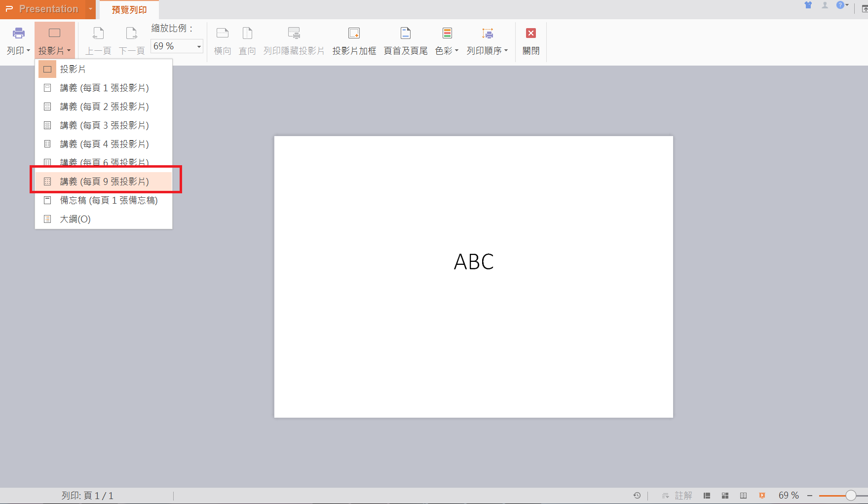Open the help question mark icon
Viewport: 868px width, 504px height.
[840, 5]
